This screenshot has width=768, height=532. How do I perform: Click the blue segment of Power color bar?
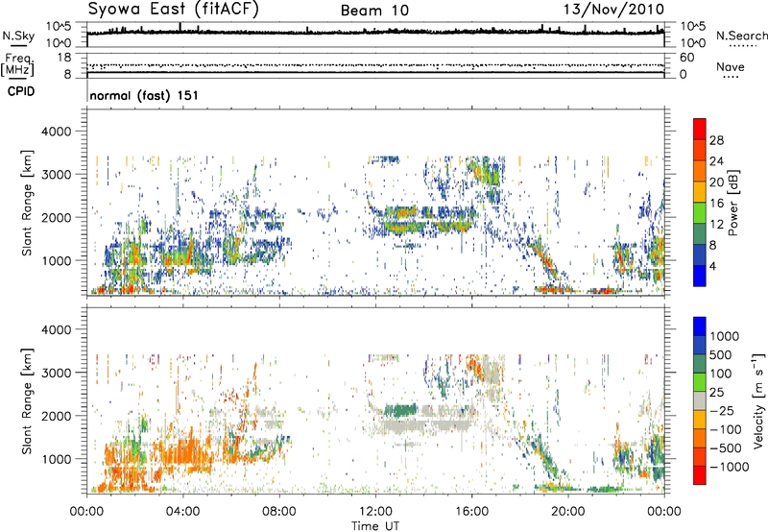coord(700,276)
